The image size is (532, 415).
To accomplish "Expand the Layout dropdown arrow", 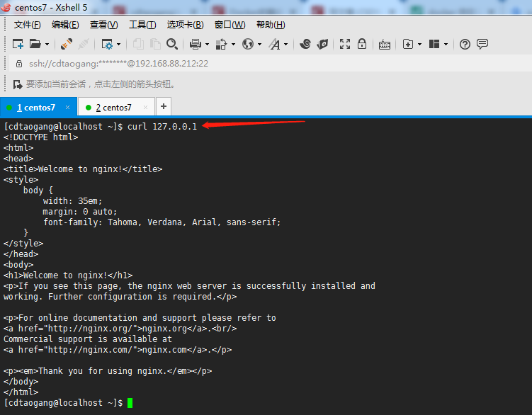I will (446, 44).
